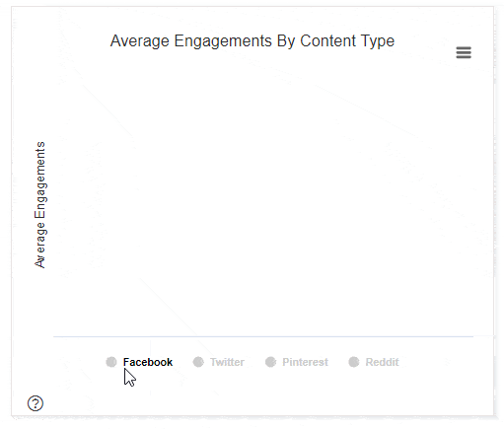The image size is (504, 429).
Task: Click the vertical Average Engagements axis label
Action: click(40, 205)
